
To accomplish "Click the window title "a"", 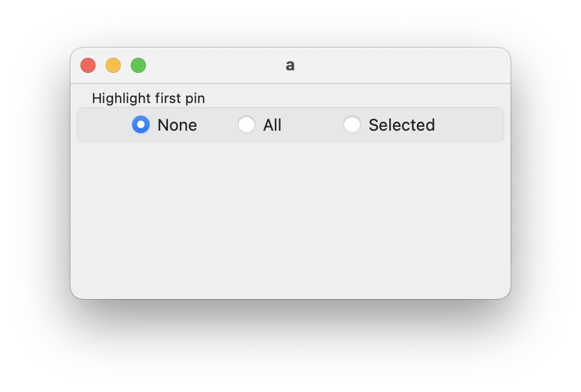I will click(x=290, y=65).
